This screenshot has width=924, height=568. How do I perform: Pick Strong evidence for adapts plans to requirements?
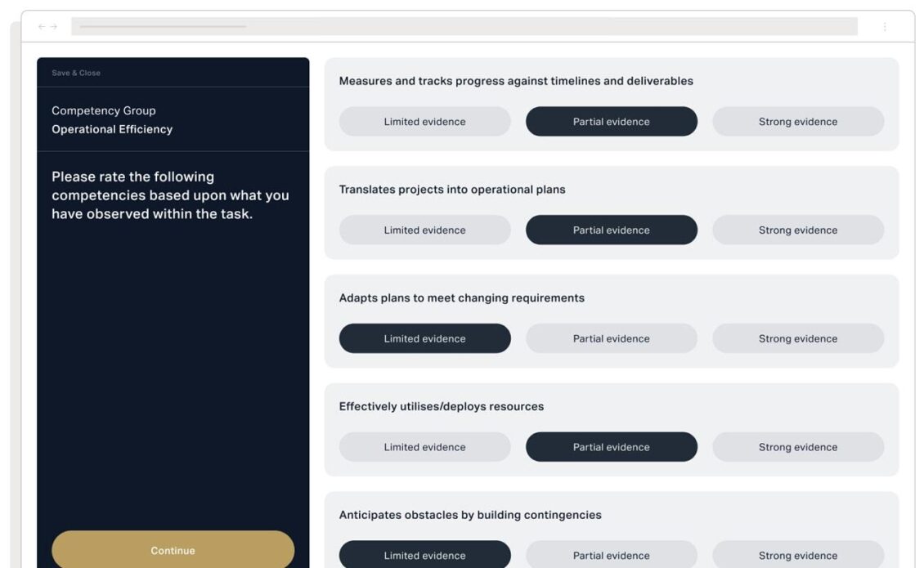coord(797,338)
